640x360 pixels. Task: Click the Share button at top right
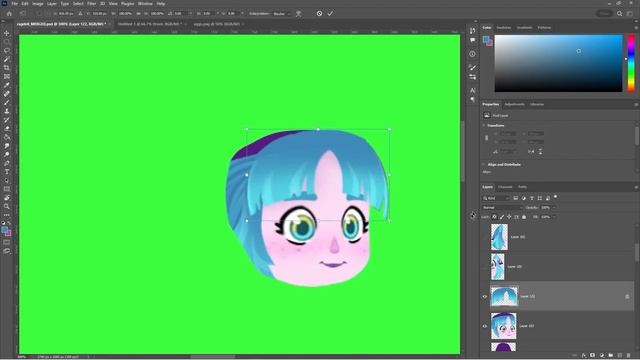604,13
